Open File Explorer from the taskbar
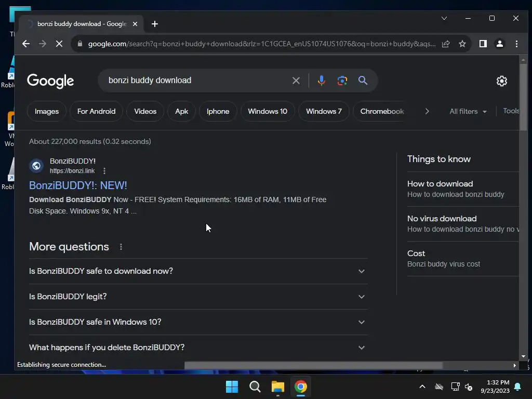The width and height of the screenshot is (532, 399). pyautogui.click(x=278, y=387)
